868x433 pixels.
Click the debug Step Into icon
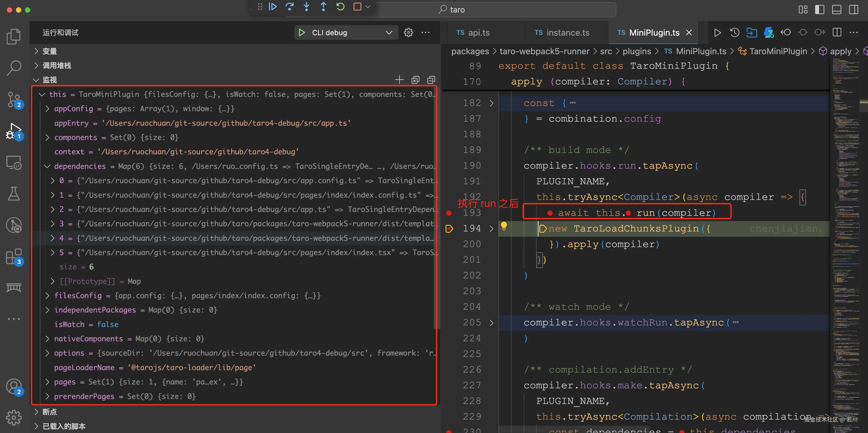coord(306,7)
